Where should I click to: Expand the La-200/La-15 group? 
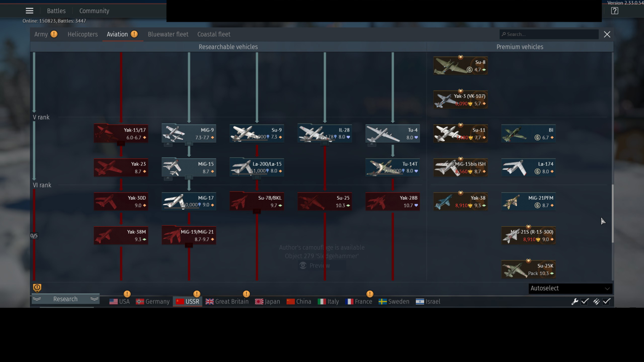pos(257,178)
